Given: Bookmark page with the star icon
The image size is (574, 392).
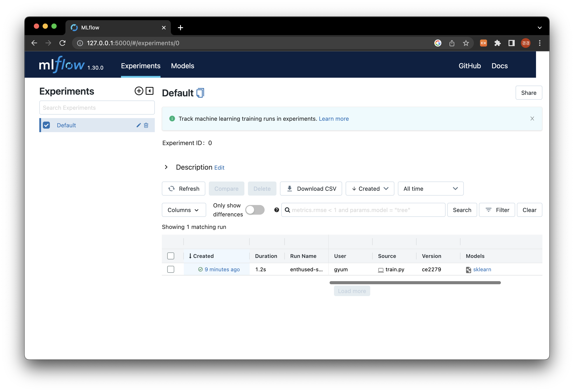Looking at the screenshot, I should click(466, 43).
